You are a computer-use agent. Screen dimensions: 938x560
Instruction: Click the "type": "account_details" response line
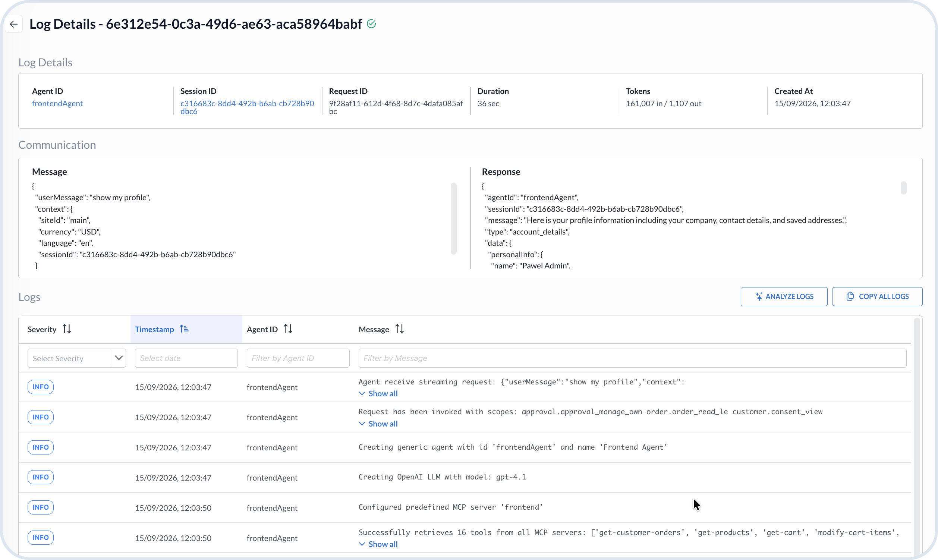coord(527,232)
